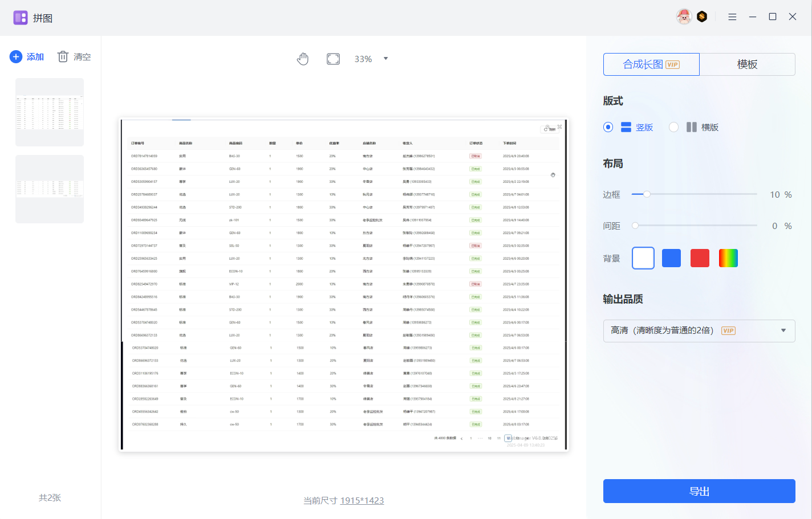This screenshot has width=812, height=519.
Task: Expand the zoom percentage dropdown arrow
Action: (386, 59)
